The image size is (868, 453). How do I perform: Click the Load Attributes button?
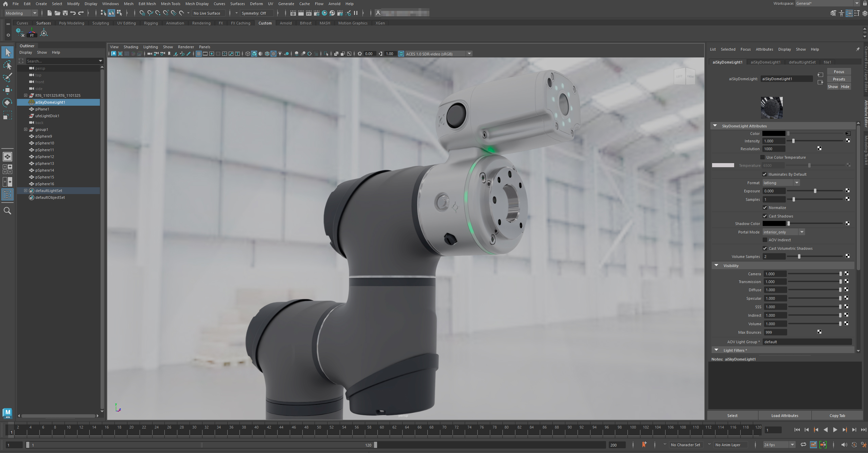pos(784,416)
